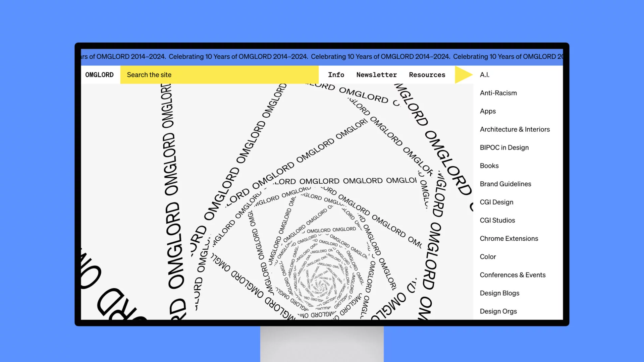Viewport: 644px width, 362px height.
Task: Open the Resources dropdown menu
Action: pyautogui.click(x=427, y=74)
